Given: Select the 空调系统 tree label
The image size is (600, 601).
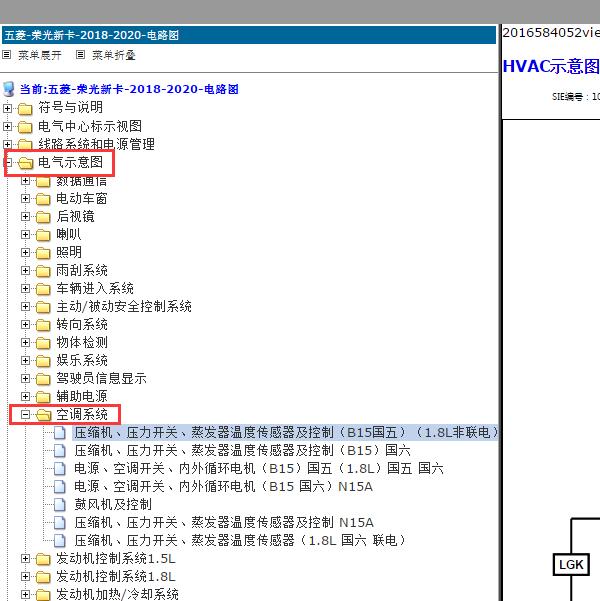Looking at the screenshot, I should point(82,414).
